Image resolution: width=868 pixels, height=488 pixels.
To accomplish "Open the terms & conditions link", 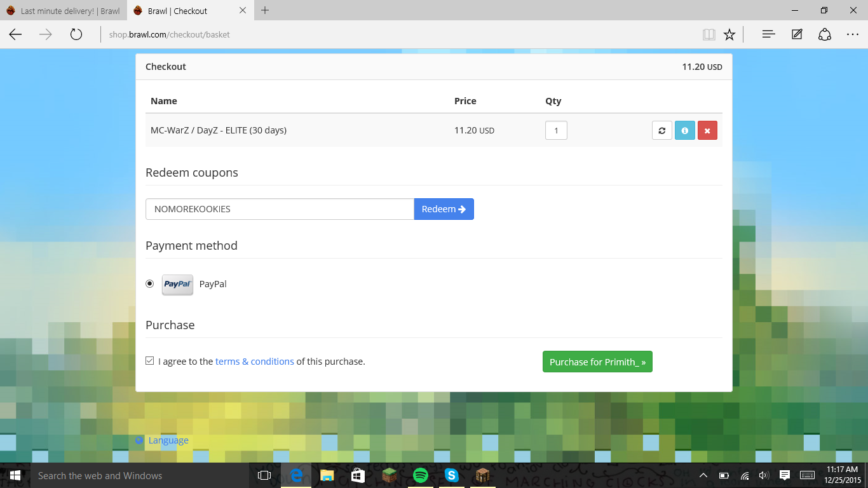I will [x=254, y=362].
